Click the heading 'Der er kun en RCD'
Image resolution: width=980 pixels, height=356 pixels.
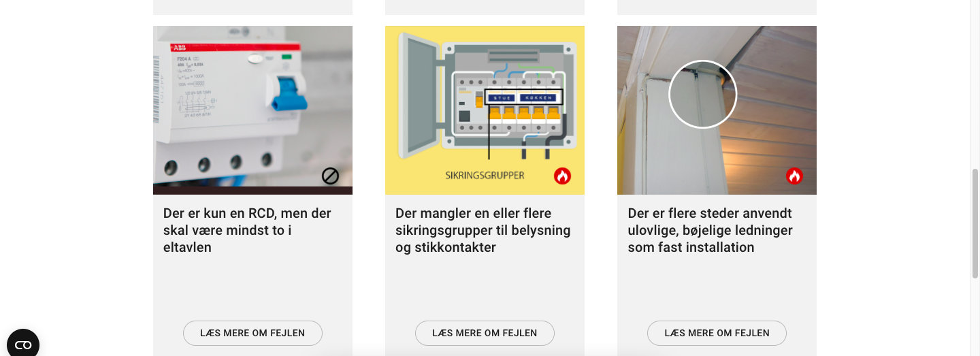click(x=247, y=230)
